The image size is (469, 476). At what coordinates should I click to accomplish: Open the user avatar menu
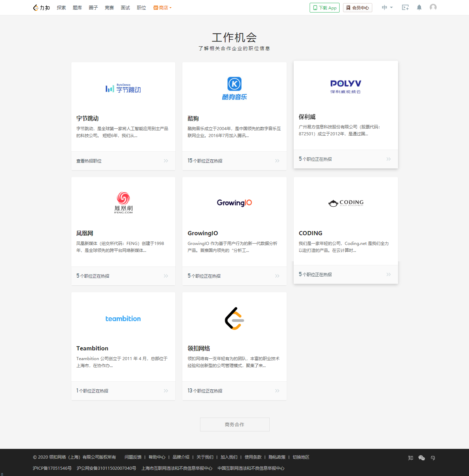pyautogui.click(x=433, y=7)
